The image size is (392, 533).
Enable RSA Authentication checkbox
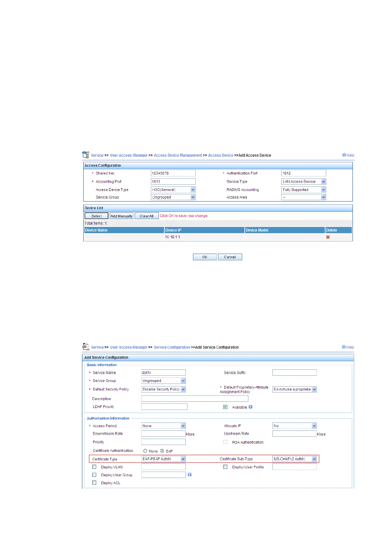(x=225, y=442)
